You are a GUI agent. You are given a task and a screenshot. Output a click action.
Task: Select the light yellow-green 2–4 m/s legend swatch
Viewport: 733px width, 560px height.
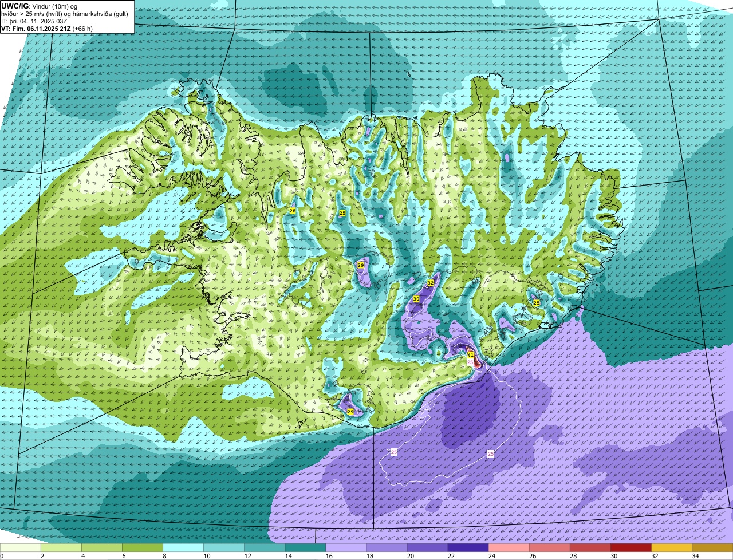(61, 547)
